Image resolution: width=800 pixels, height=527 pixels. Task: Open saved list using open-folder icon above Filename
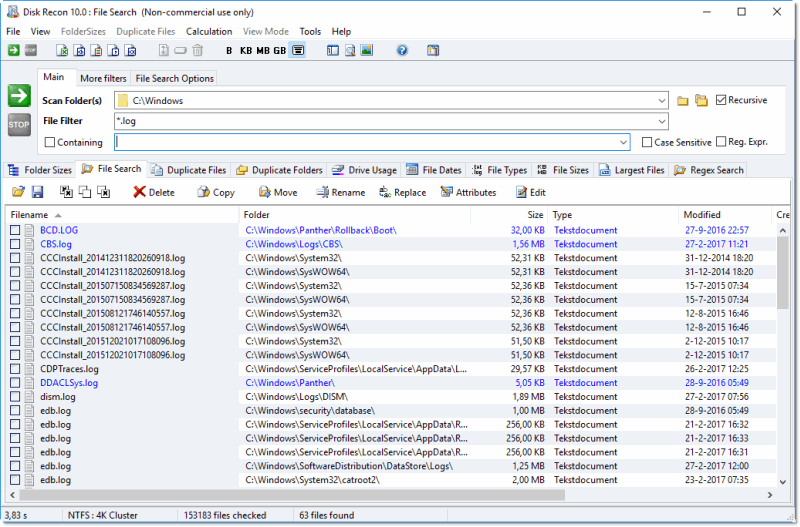coord(18,192)
